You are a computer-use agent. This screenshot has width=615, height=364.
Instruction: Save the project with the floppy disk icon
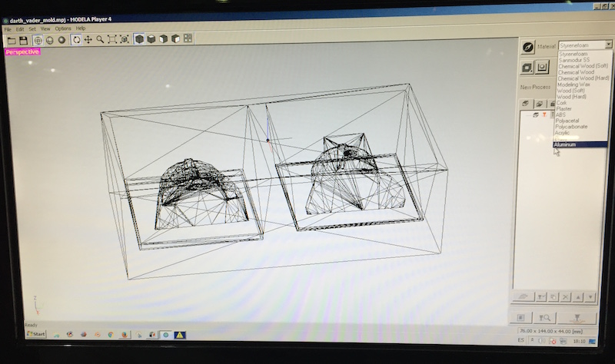click(23, 41)
